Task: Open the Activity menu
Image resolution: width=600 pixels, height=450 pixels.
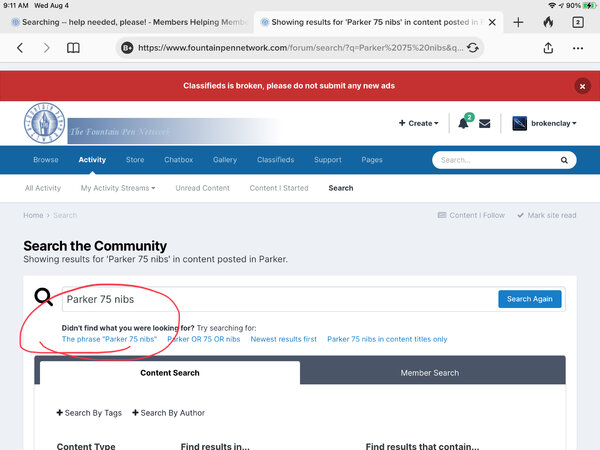Action: point(92,160)
